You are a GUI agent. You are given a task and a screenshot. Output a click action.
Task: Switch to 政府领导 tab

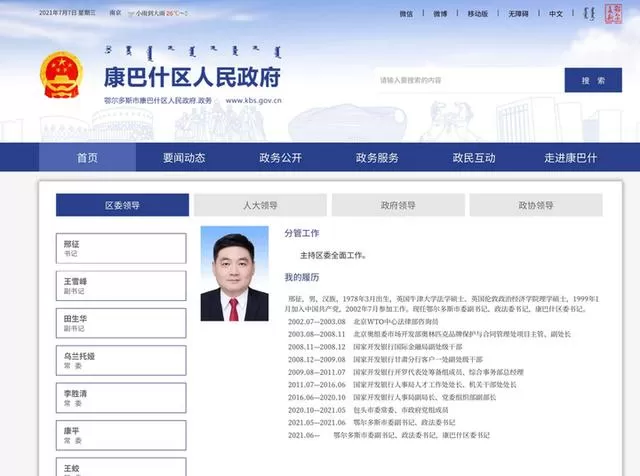398,205
